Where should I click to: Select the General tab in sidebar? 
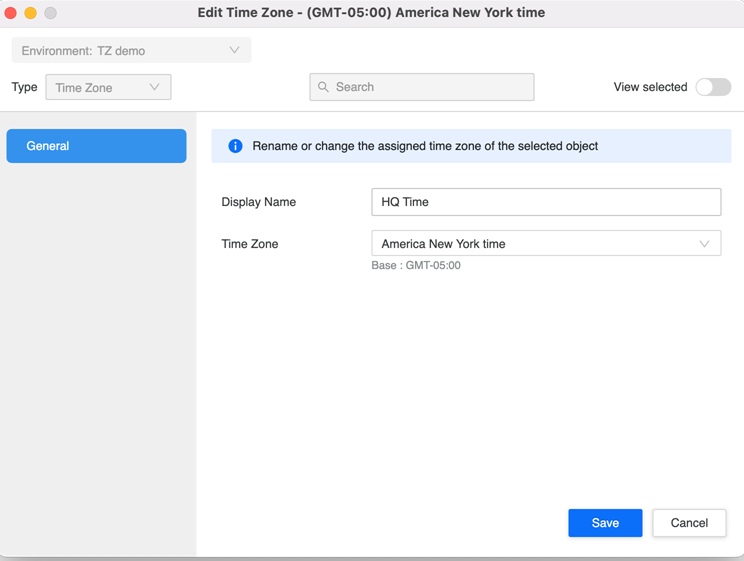click(x=96, y=146)
